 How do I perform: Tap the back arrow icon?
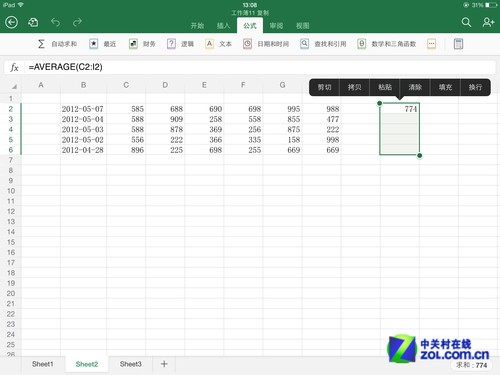11,22
